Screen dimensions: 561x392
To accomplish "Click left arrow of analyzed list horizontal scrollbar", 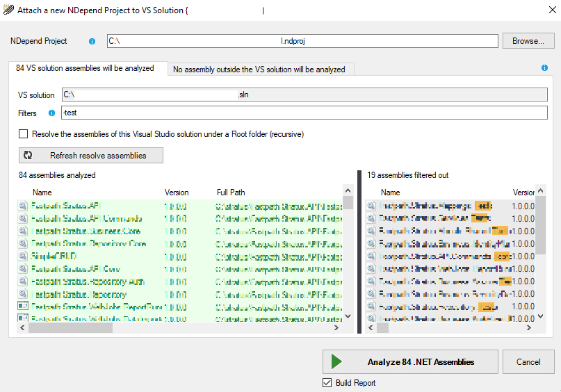I will [x=22, y=327].
